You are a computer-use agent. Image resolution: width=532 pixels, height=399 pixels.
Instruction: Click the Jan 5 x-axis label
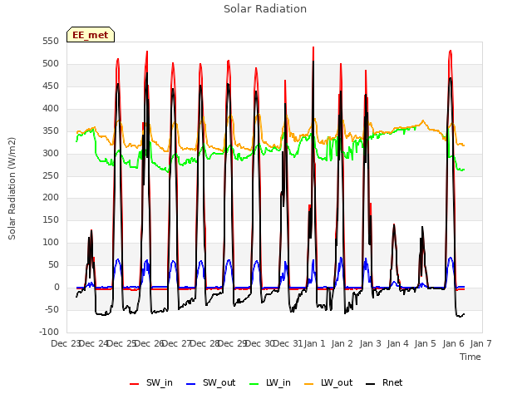pyautogui.click(x=425, y=343)
